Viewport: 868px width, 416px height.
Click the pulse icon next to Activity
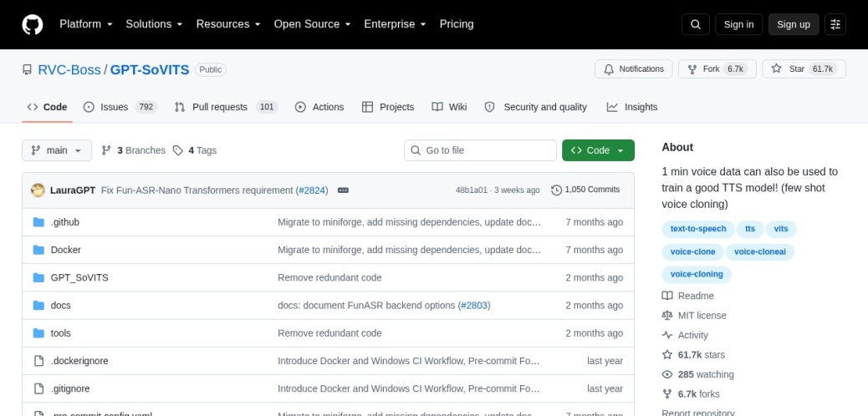[667, 335]
